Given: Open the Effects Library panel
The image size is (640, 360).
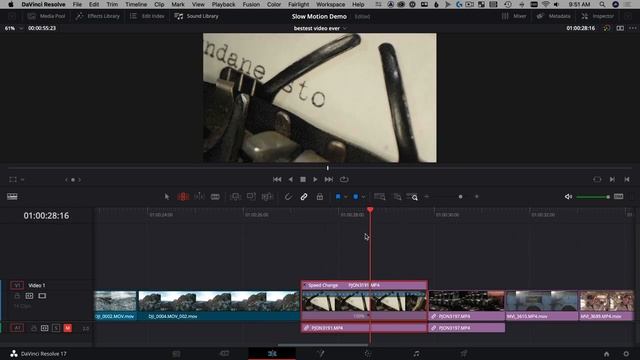Looking at the screenshot, I should pos(98,16).
